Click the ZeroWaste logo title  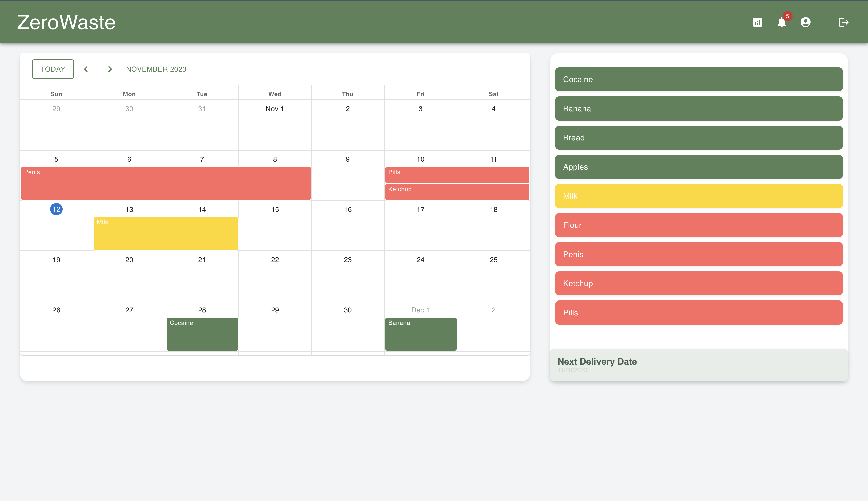point(66,22)
